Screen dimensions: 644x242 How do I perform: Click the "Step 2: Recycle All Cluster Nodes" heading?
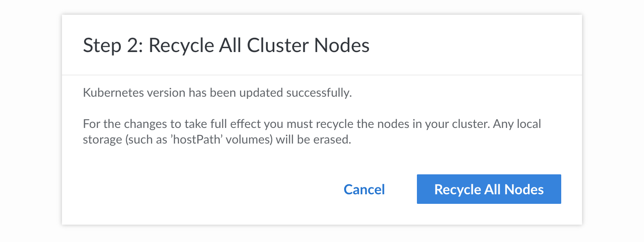226,46
